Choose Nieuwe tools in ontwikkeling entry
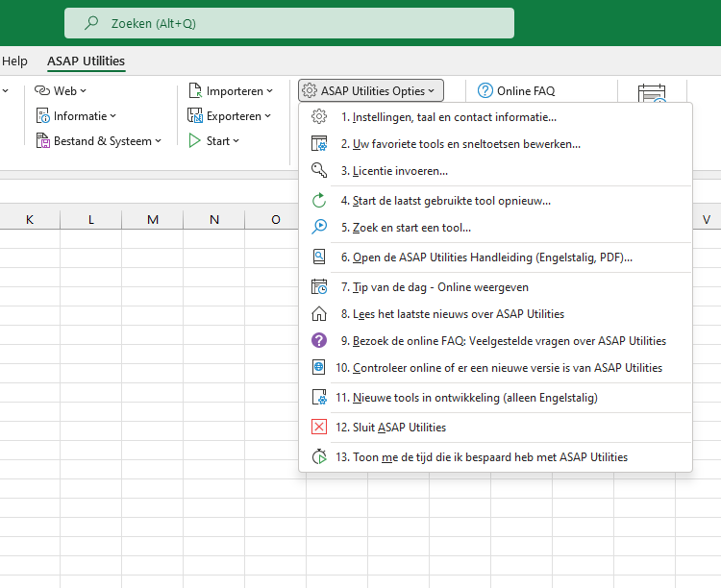 495,397
